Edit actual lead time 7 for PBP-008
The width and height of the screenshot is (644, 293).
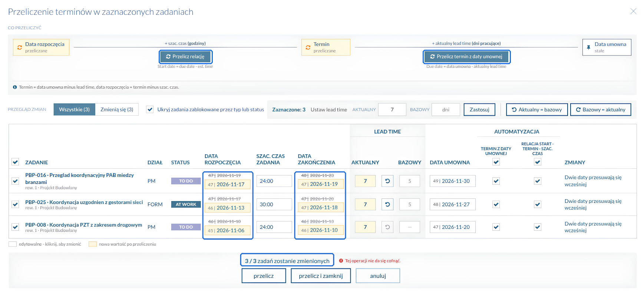coord(365,227)
